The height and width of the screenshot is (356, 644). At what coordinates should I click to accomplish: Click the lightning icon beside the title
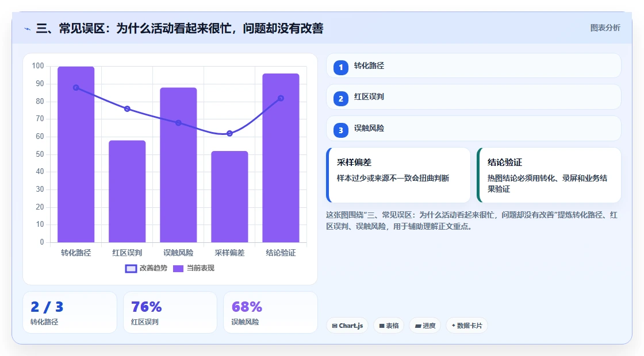[x=28, y=29]
